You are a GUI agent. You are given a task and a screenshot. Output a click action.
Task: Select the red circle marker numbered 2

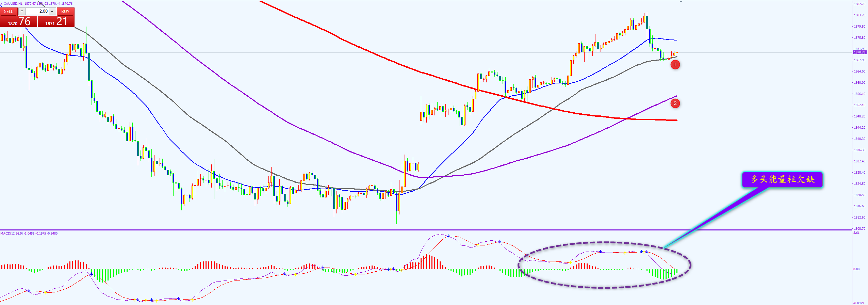coord(675,103)
